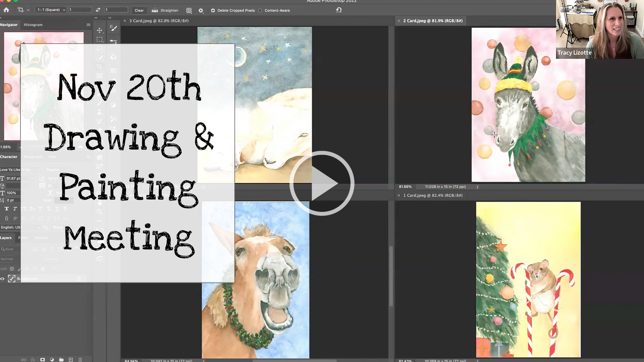Select the Background layer thumbnail

click(x=11, y=279)
